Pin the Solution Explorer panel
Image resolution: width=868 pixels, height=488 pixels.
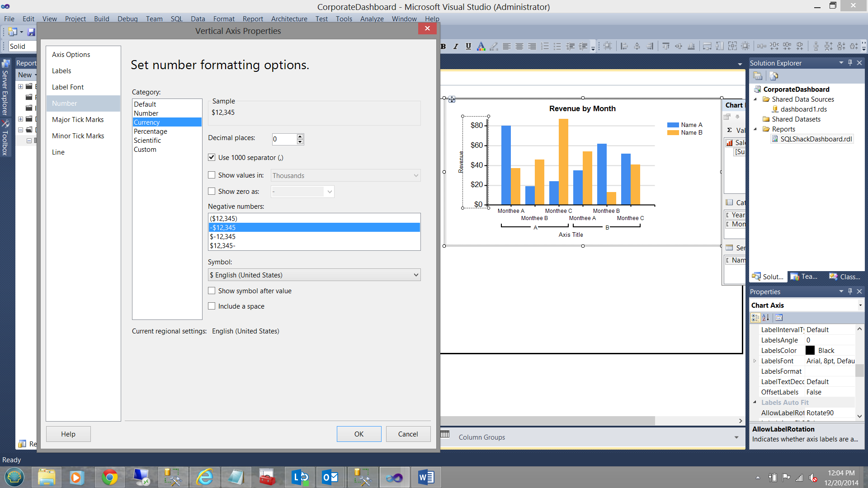850,63
